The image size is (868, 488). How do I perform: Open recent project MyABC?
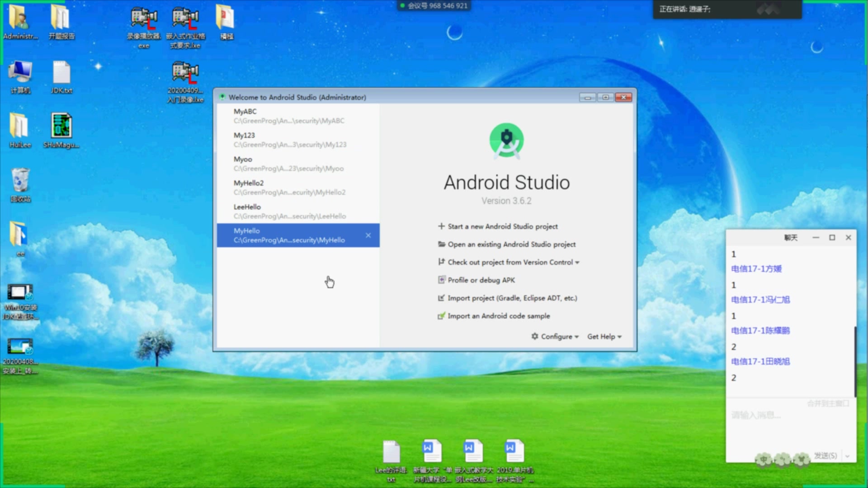298,116
